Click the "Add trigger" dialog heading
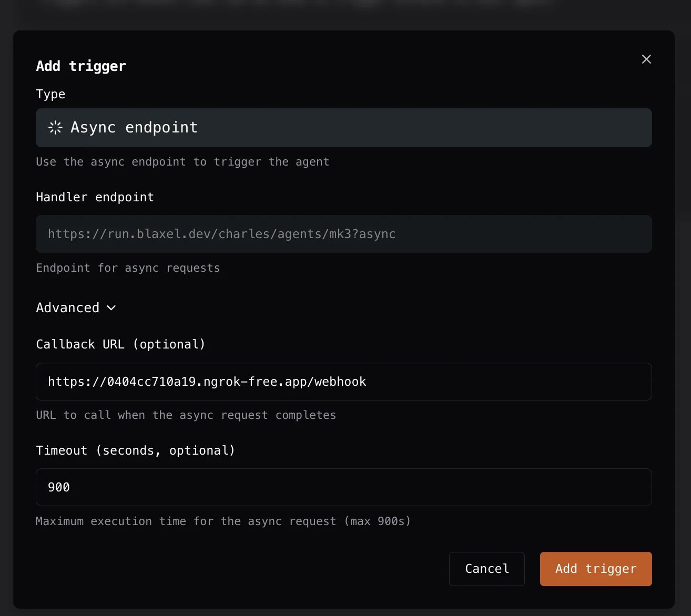 coord(81,66)
